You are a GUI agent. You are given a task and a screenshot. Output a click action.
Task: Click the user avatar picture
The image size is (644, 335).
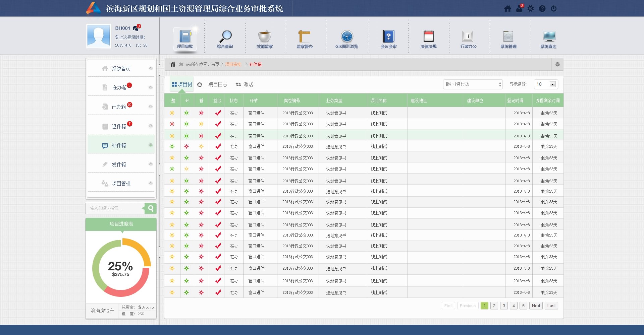(99, 36)
